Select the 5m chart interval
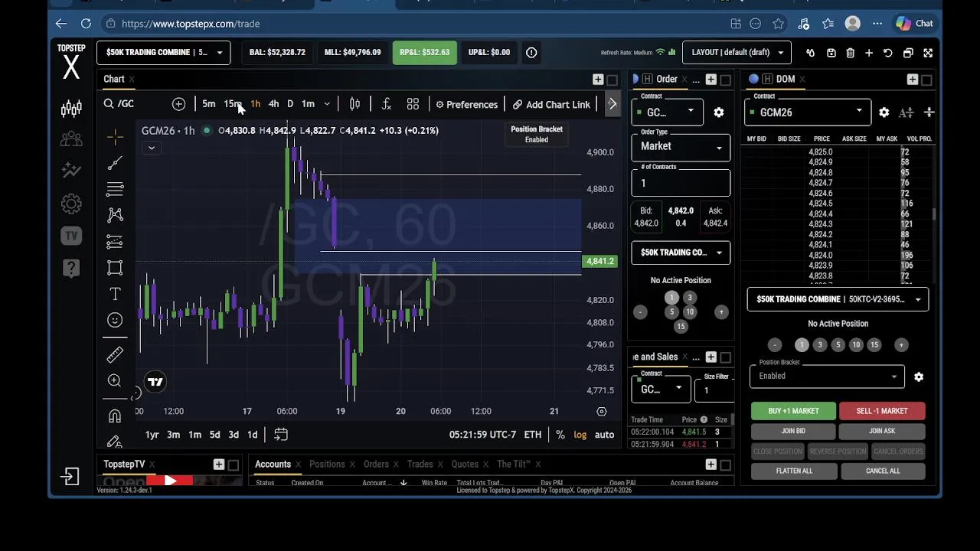 (209, 104)
